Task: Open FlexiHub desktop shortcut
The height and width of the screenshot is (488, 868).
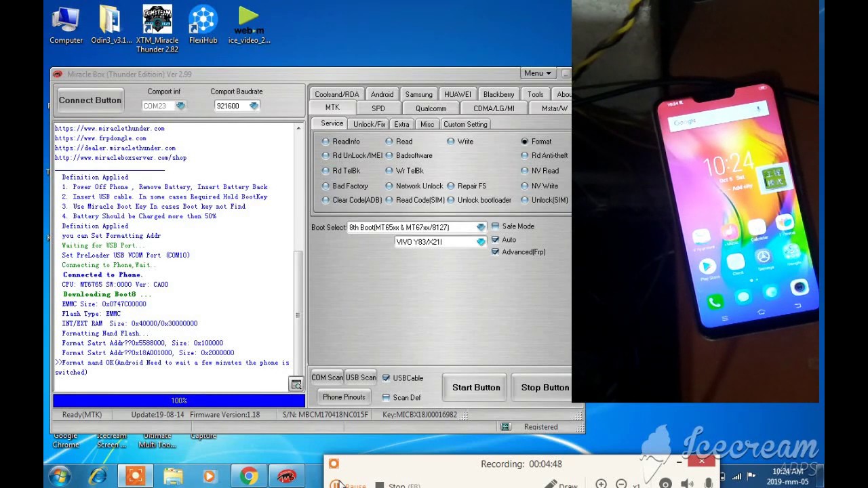Action: click(203, 25)
